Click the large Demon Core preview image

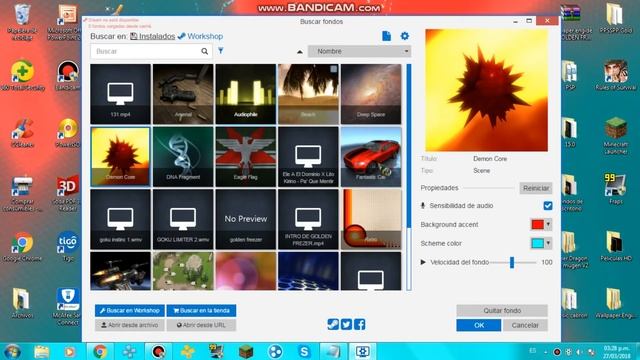click(487, 90)
